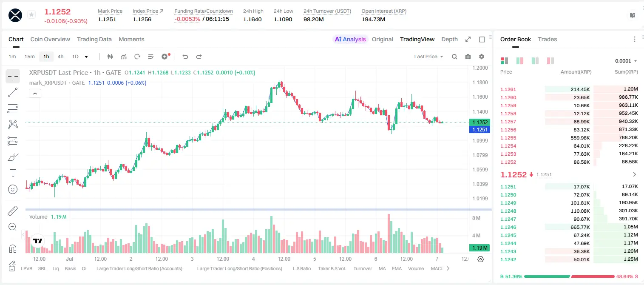Toggle the magnet snap mode
This screenshot has height=285, width=644.
click(x=13, y=249)
